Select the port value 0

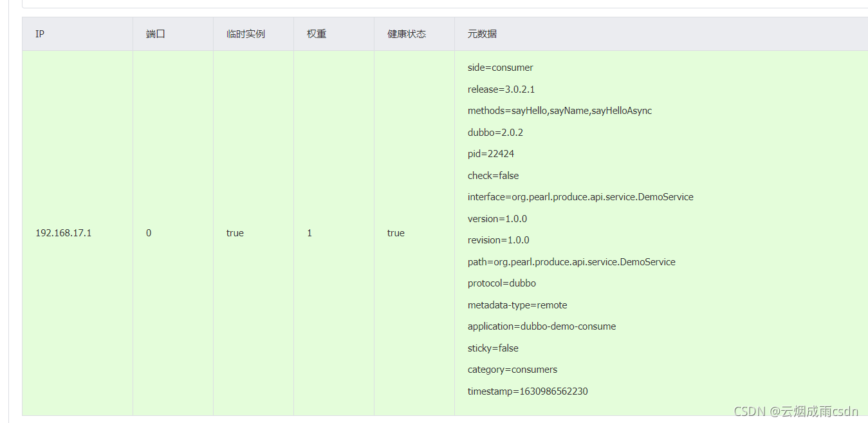pos(149,233)
